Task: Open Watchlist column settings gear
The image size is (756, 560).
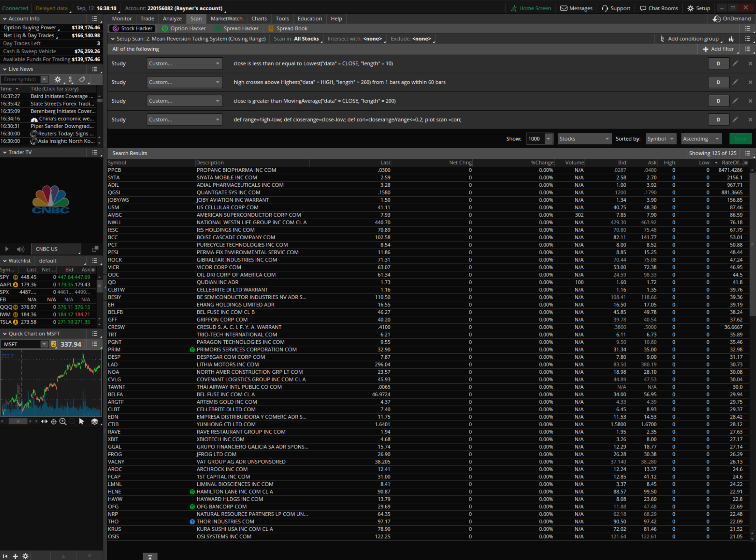Action: pyautogui.click(x=93, y=270)
